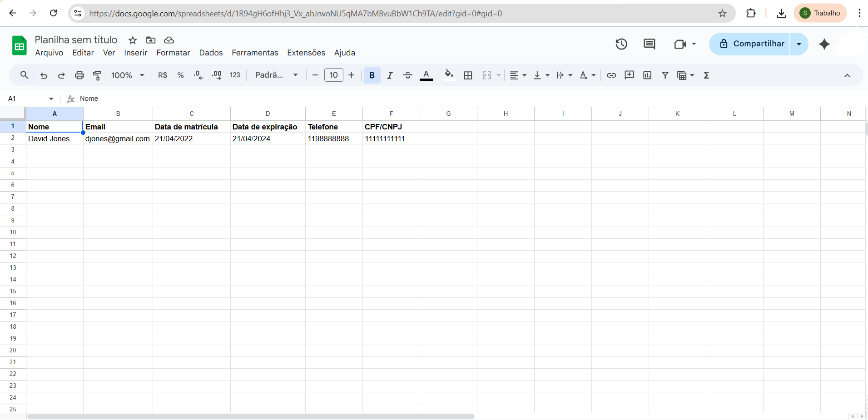Open the Ferramentas menu
The height and width of the screenshot is (420, 868).
click(x=255, y=53)
